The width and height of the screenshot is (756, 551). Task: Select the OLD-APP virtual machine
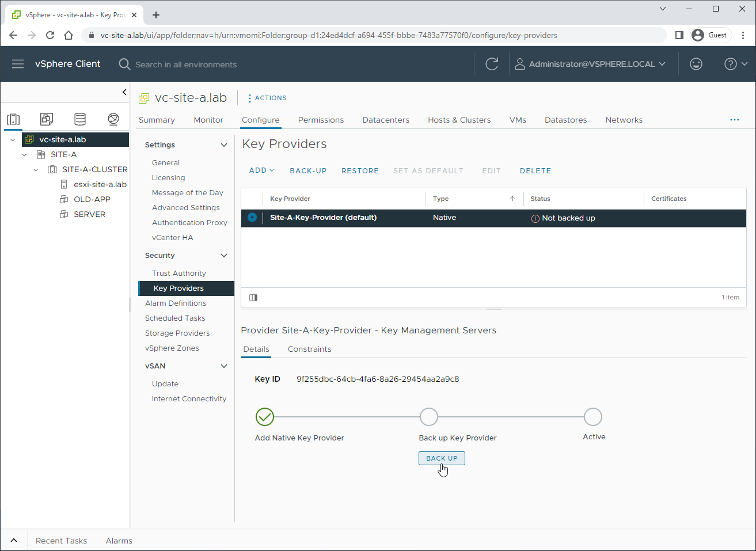tap(92, 199)
